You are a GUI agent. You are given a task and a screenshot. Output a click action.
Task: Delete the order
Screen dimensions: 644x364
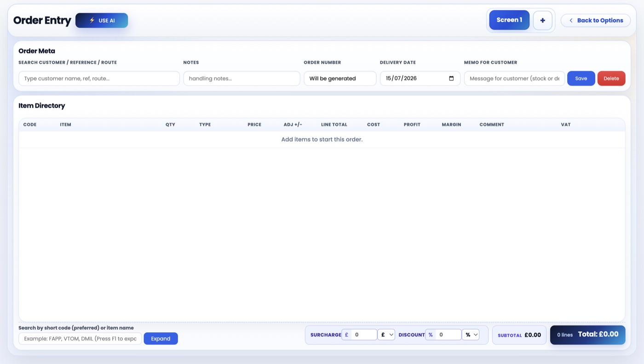[x=611, y=78]
